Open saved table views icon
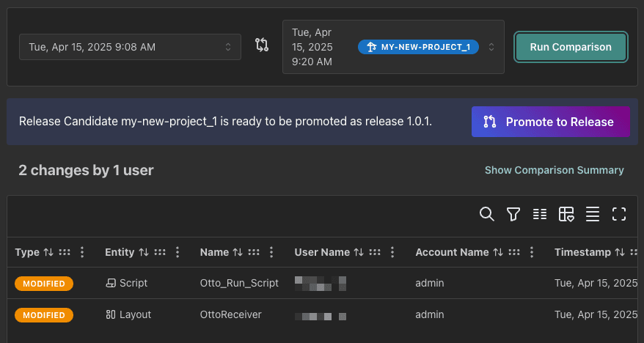 coord(566,214)
